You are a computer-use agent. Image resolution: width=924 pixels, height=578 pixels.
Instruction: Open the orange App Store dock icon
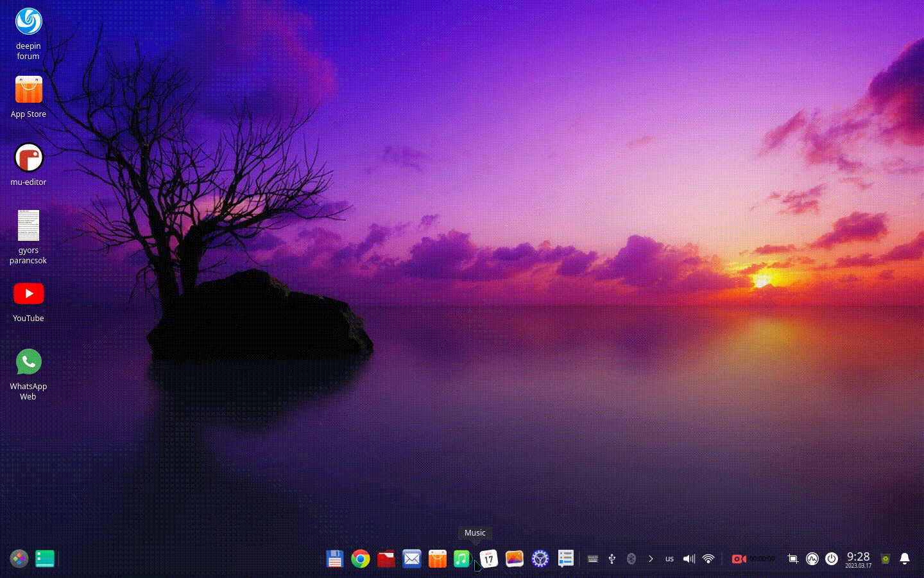pos(438,559)
